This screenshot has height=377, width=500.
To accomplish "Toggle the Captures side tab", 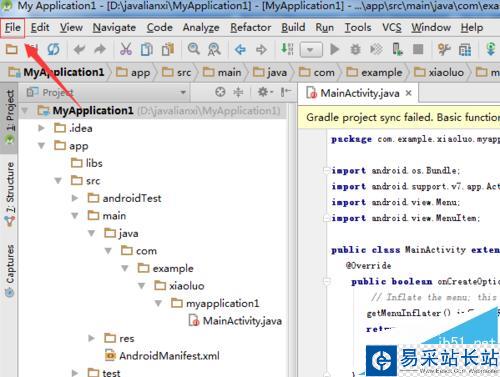I will coord(10,271).
